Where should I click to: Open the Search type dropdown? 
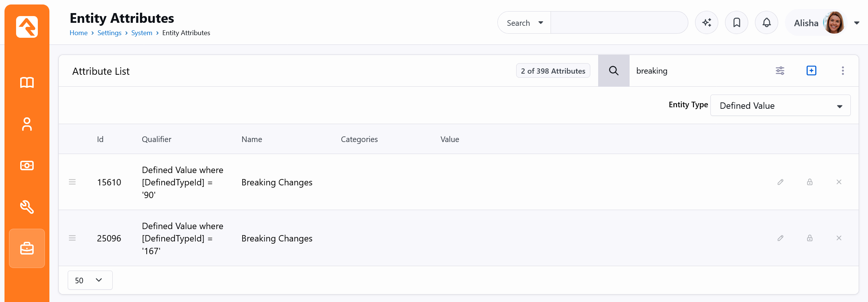click(524, 23)
